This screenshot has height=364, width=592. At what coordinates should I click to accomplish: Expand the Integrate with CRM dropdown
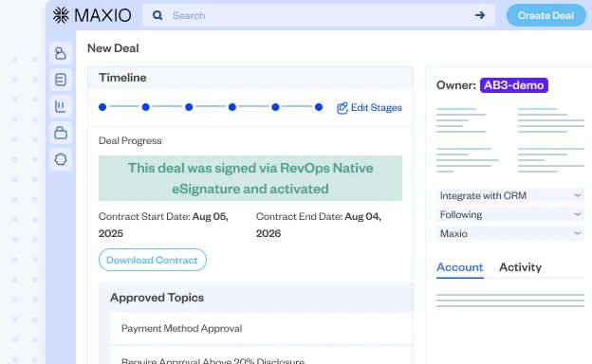coord(510,195)
